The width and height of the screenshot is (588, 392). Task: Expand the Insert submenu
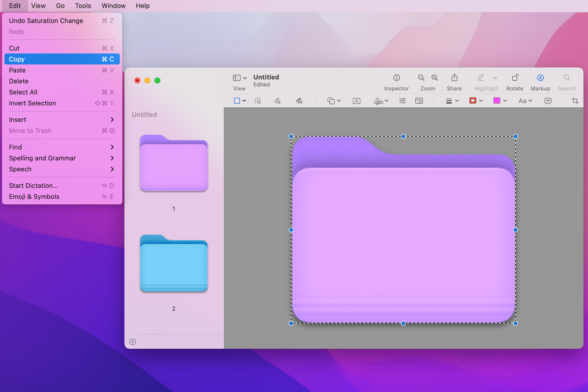61,119
